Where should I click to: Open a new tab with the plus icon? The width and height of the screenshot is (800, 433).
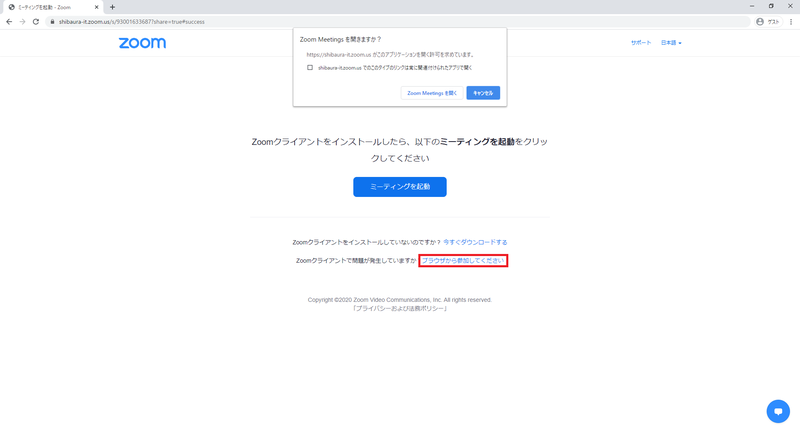click(112, 7)
